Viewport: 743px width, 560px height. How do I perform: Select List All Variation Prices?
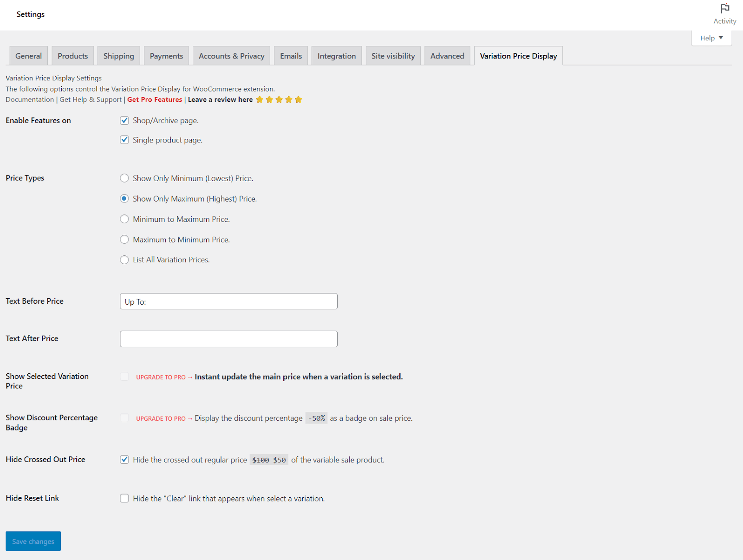point(124,260)
